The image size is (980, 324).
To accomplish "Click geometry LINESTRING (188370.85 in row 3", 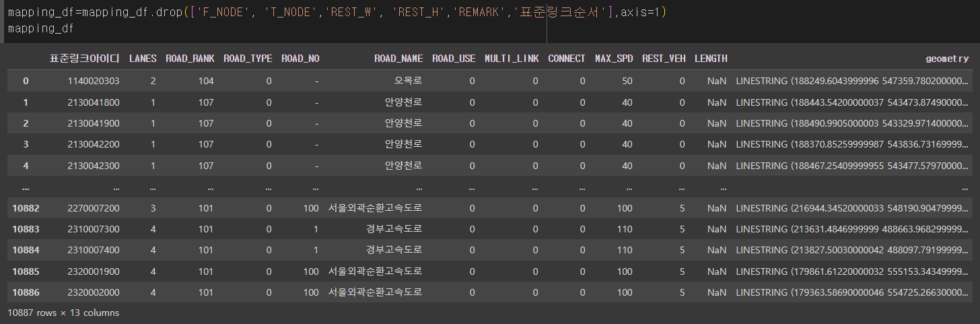I will click(852, 144).
